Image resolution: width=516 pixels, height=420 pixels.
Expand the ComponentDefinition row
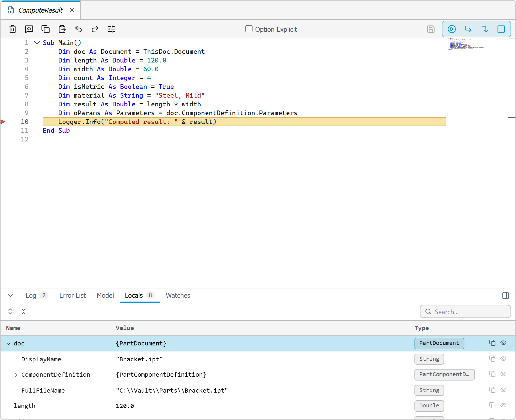(x=16, y=375)
